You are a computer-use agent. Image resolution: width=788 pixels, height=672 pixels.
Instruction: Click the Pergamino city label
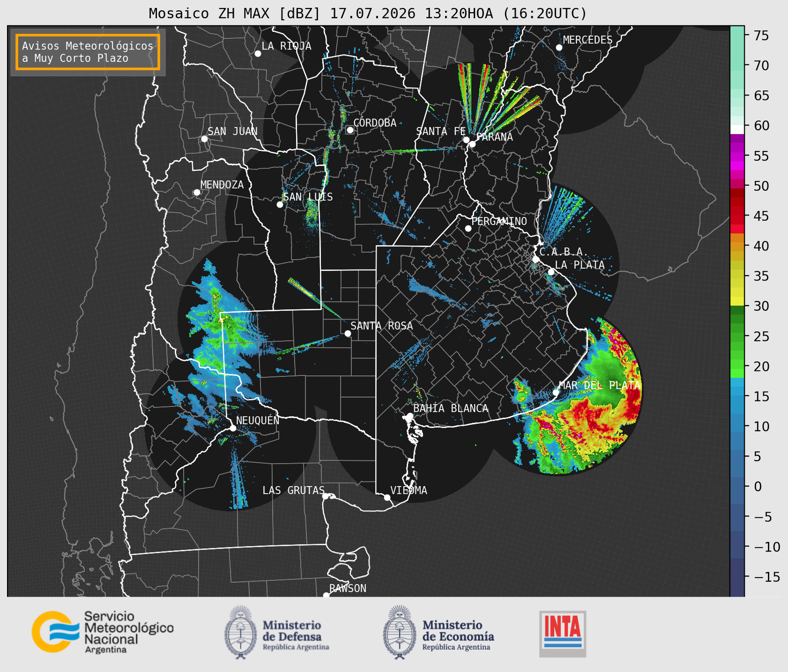(499, 221)
